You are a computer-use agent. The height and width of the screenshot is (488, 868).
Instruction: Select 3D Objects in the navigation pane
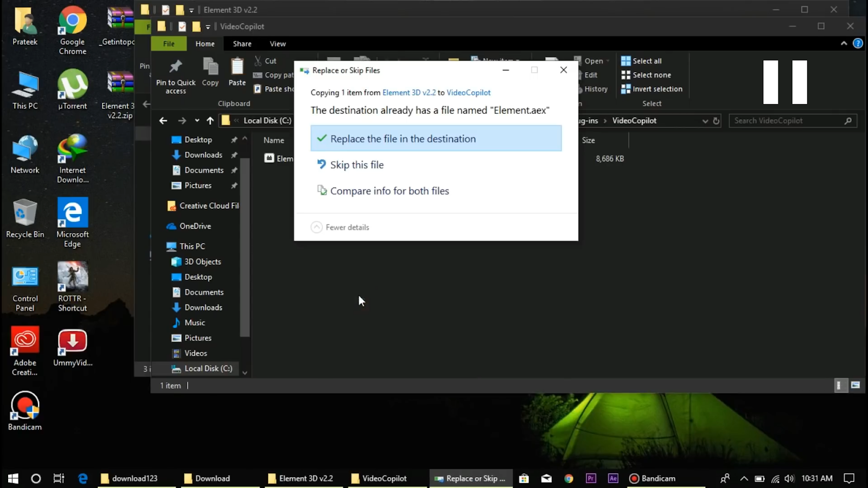pyautogui.click(x=196, y=261)
